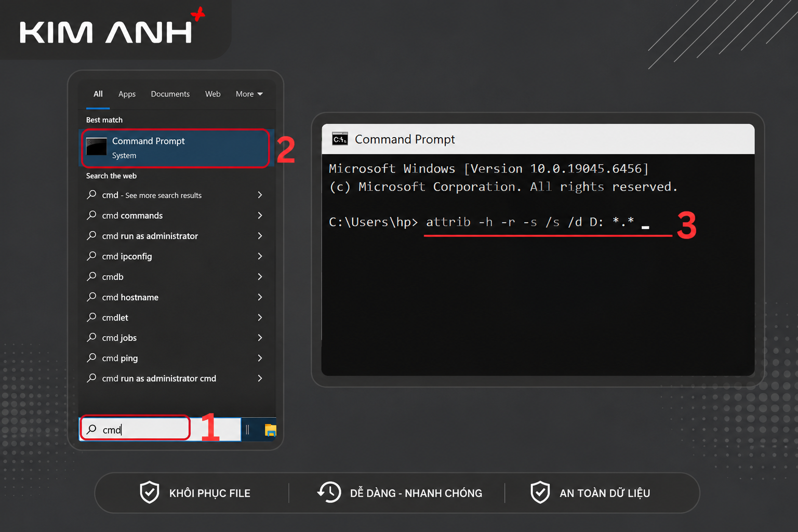Expand chevron for 'cmd ping'
798x532 pixels.
pyautogui.click(x=260, y=358)
